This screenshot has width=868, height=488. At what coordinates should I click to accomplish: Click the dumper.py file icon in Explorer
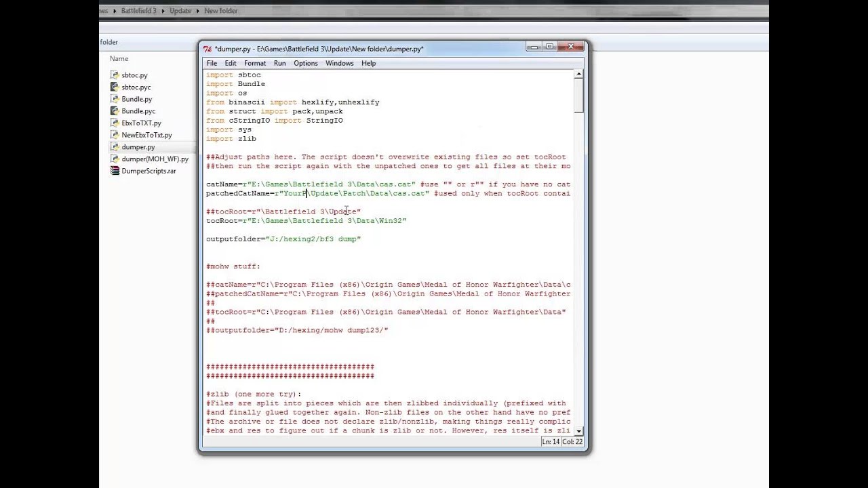[x=115, y=147]
